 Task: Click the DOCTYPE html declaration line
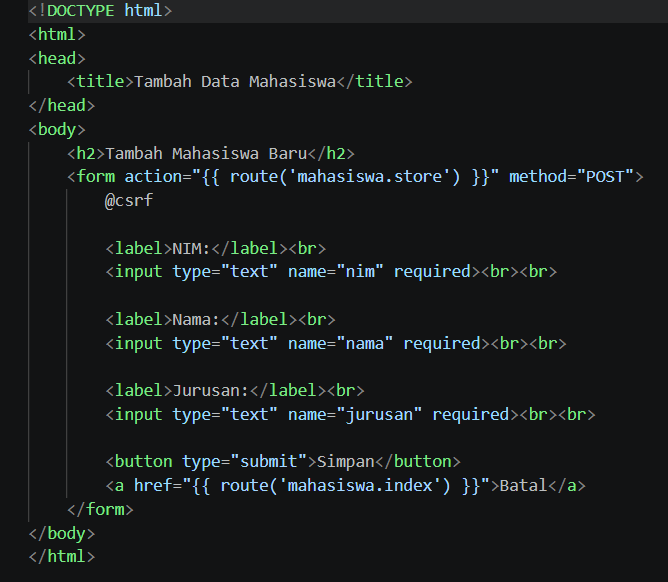tap(100, 10)
